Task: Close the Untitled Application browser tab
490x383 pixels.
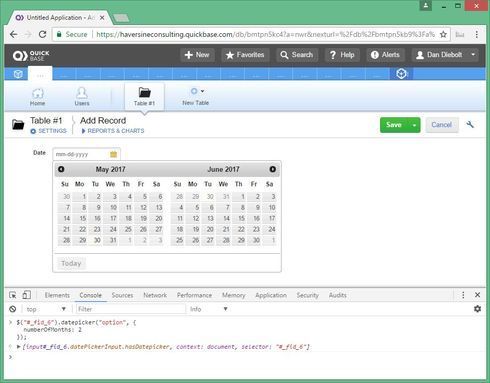Action: pyautogui.click(x=102, y=18)
